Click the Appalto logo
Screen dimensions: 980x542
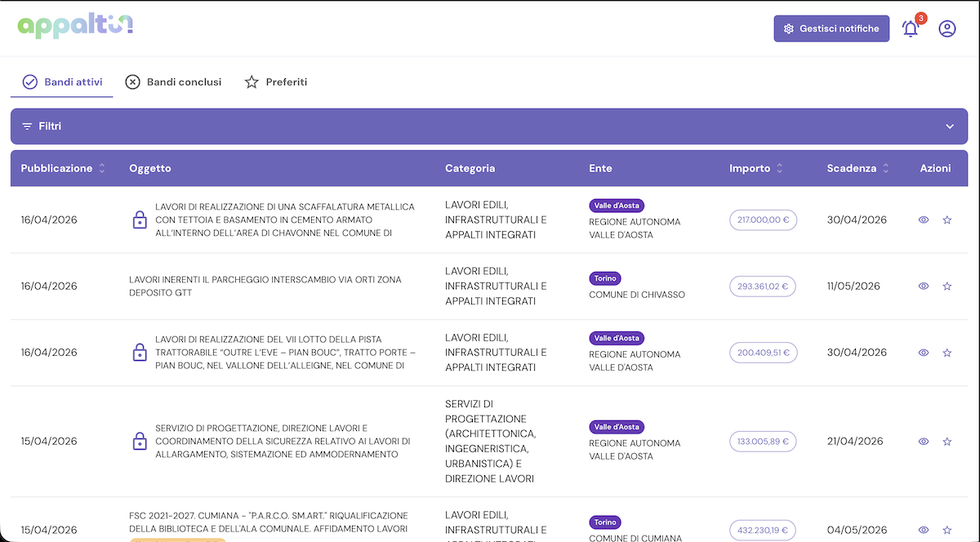tap(75, 27)
